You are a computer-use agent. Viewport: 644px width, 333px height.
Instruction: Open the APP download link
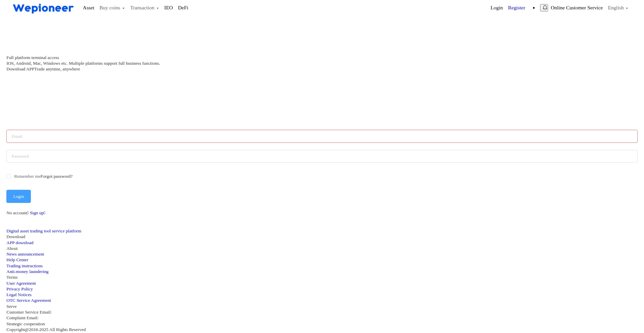coord(20,243)
